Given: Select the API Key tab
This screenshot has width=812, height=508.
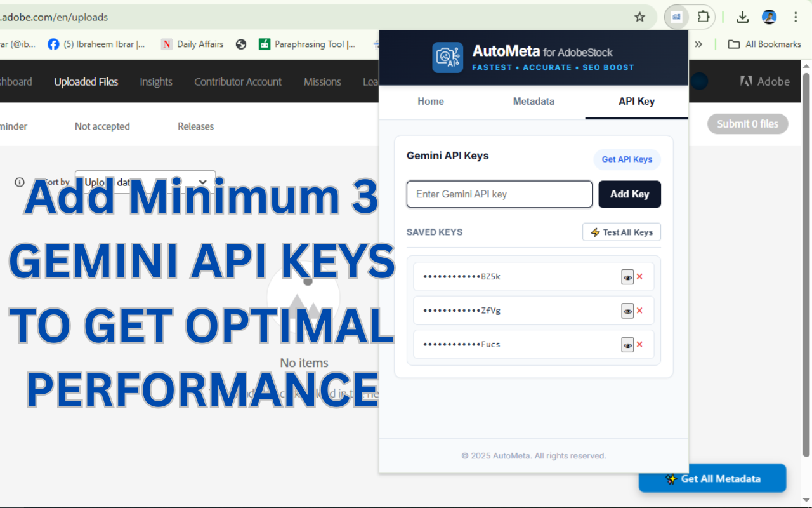Looking at the screenshot, I should (636, 102).
